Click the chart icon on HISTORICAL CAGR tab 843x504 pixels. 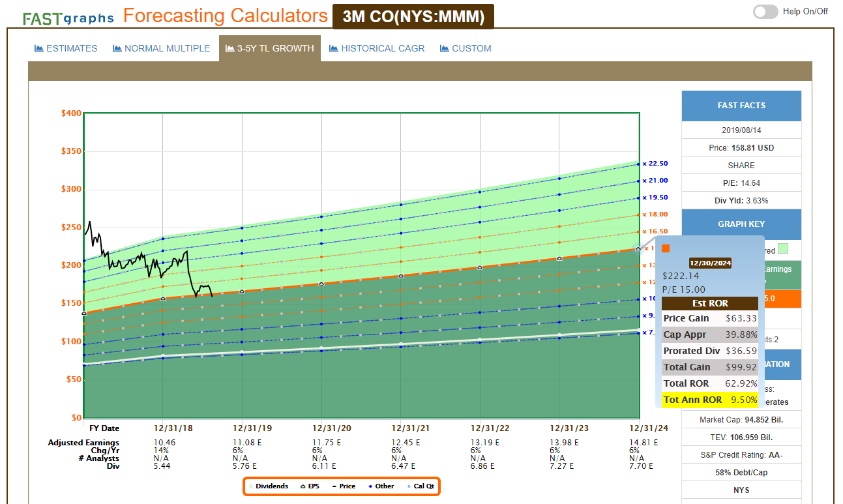pos(334,48)
